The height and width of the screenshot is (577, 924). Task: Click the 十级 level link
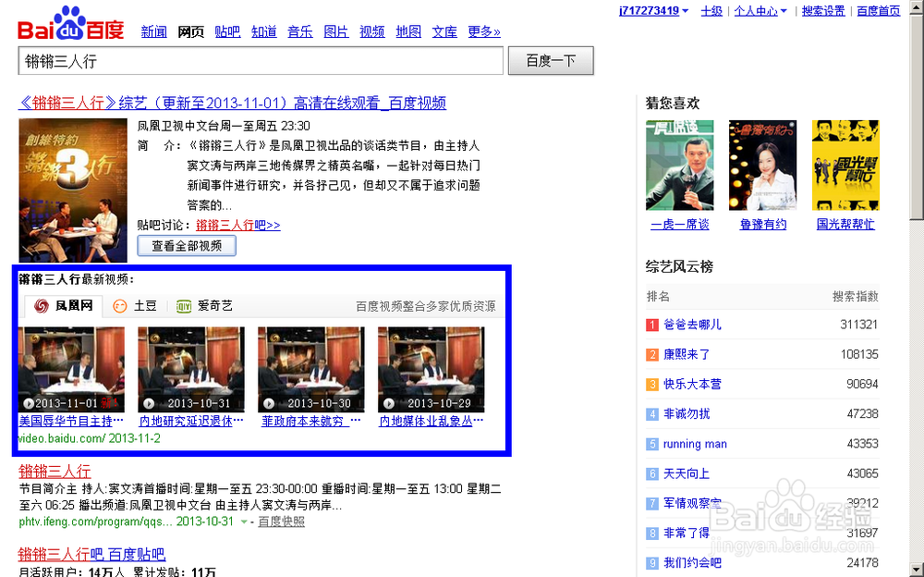[711, 10]
